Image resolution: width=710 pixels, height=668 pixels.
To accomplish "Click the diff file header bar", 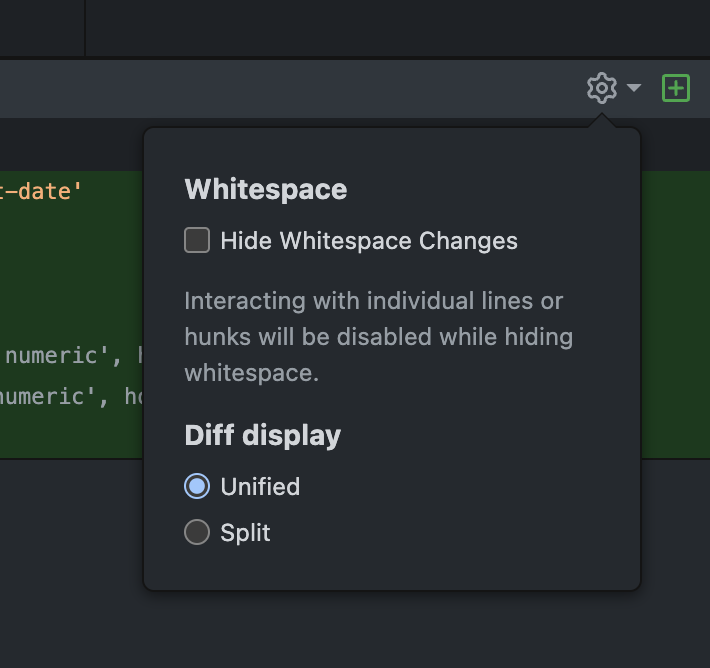I will tap(290, 89).
